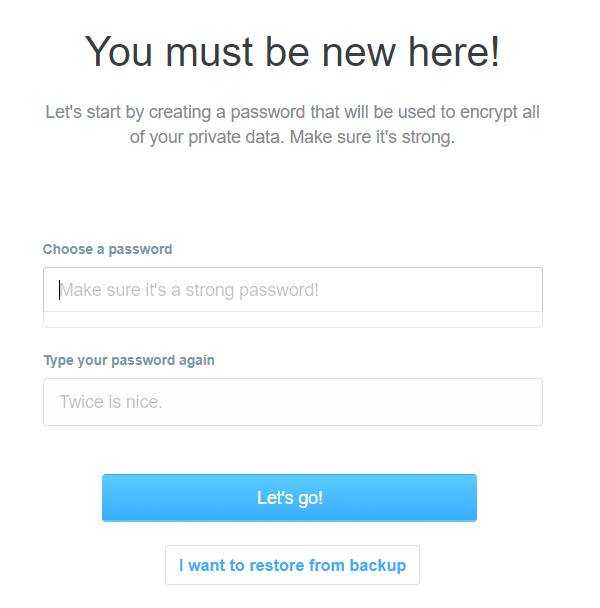The height and width of the screenshot is (608, 600).
Task: Focus the "Type your password again" field
Action: coord(292,402)
